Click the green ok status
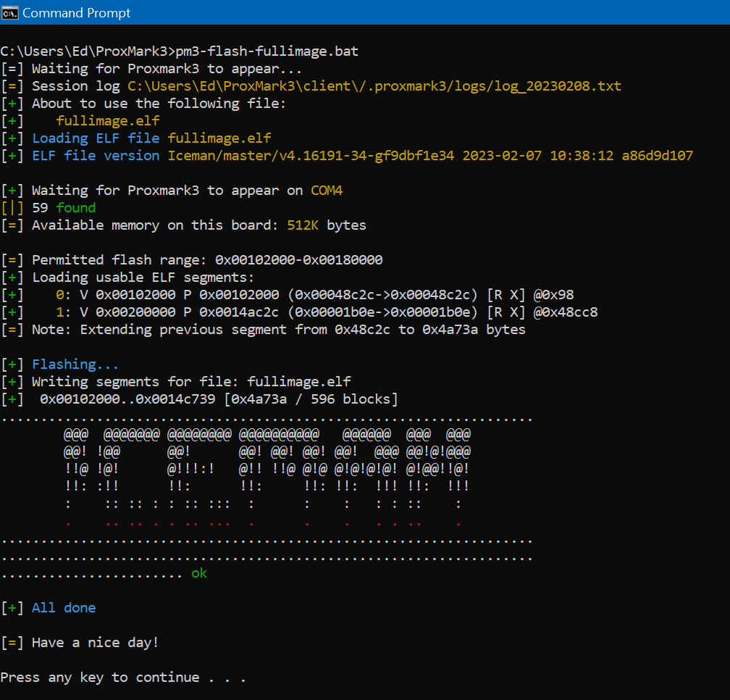 click(x=199, y=573)
